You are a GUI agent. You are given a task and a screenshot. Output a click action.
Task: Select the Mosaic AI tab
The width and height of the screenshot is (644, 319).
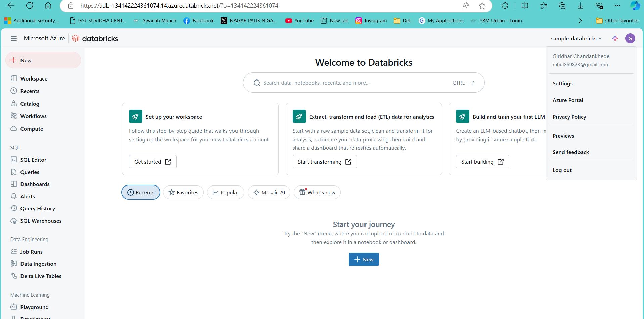tap(269, 192)
